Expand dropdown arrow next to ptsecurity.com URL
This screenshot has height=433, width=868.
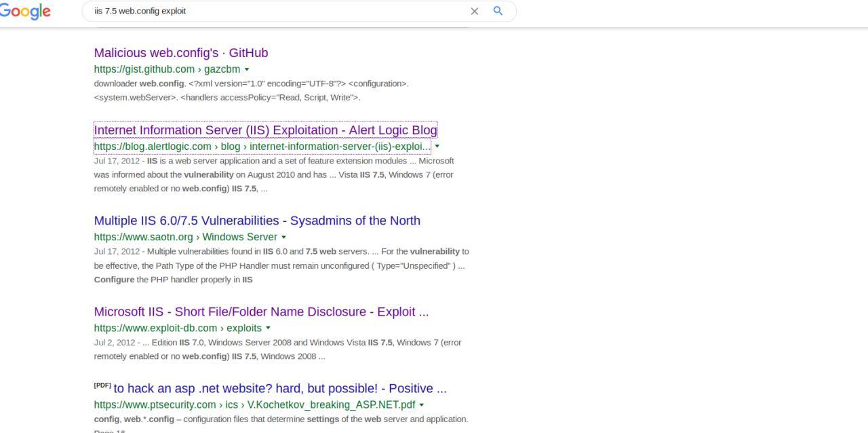pyautogui.click(x=422, y=404)
